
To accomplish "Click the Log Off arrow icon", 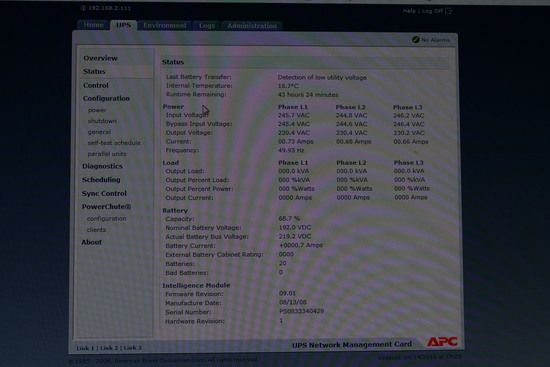I will [449, 11].
